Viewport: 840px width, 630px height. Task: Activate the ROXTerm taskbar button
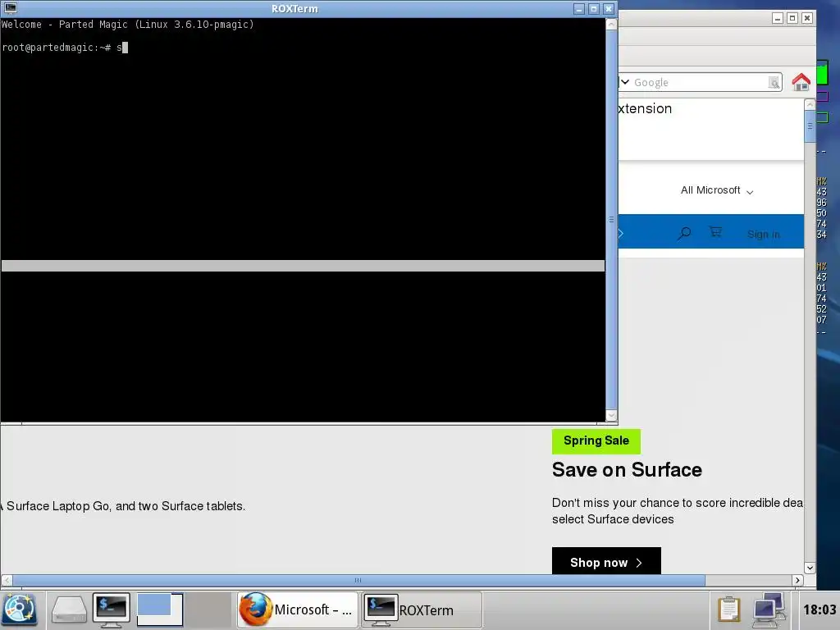click(x=422, y=609)
